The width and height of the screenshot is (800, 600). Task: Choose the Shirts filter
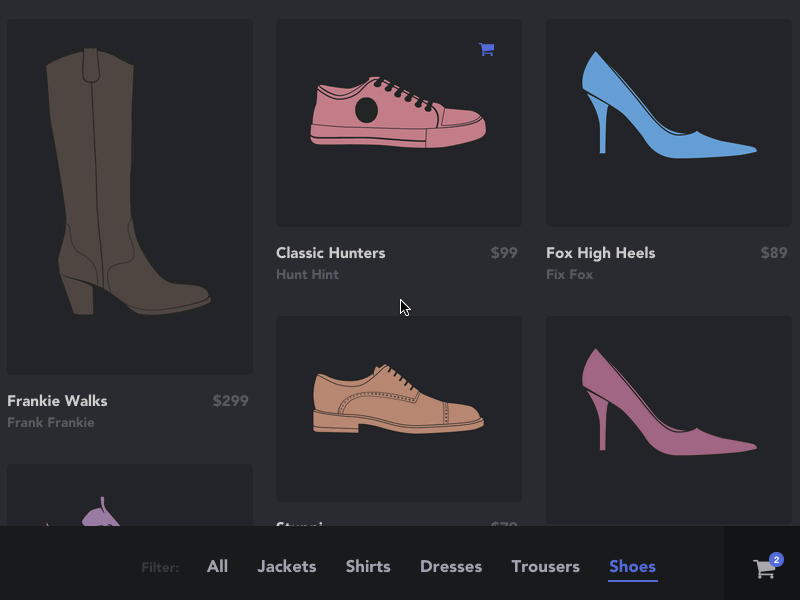[x=368, y=566]
